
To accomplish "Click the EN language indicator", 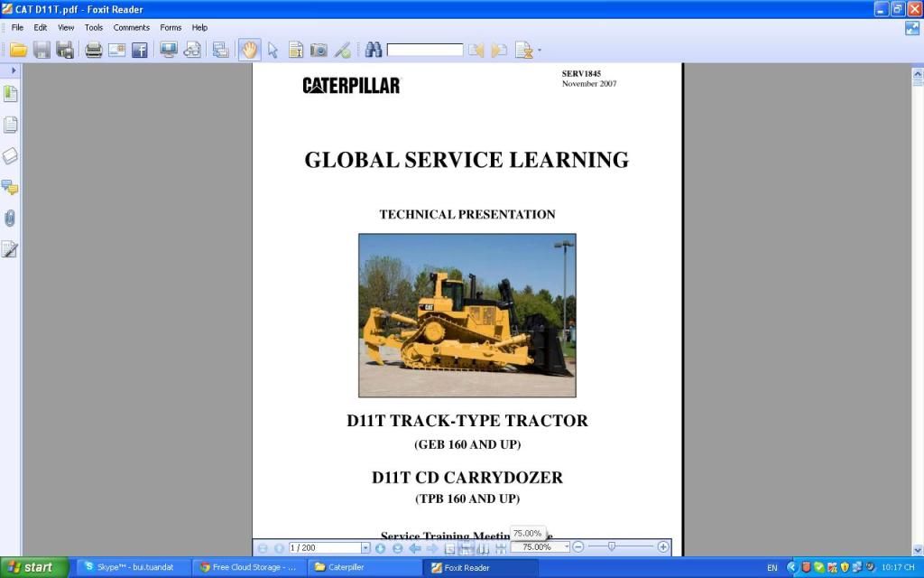I will coord(772,568).
